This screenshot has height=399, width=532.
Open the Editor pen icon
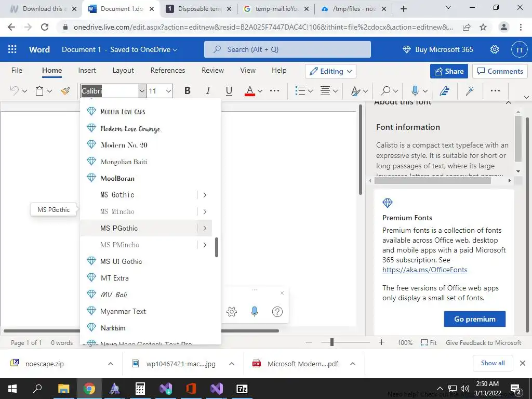pyautogui.click(x=445, y=90)
